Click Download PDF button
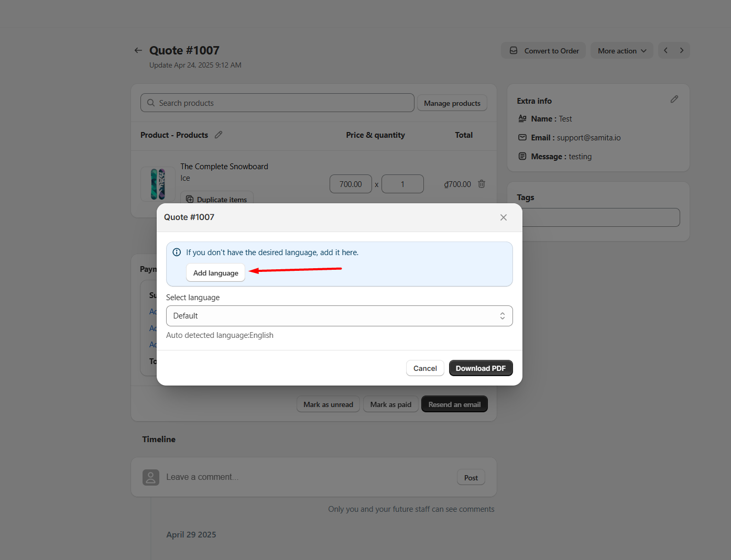The height and width of the screenshot is (560, 731). (x=481, y=368)
